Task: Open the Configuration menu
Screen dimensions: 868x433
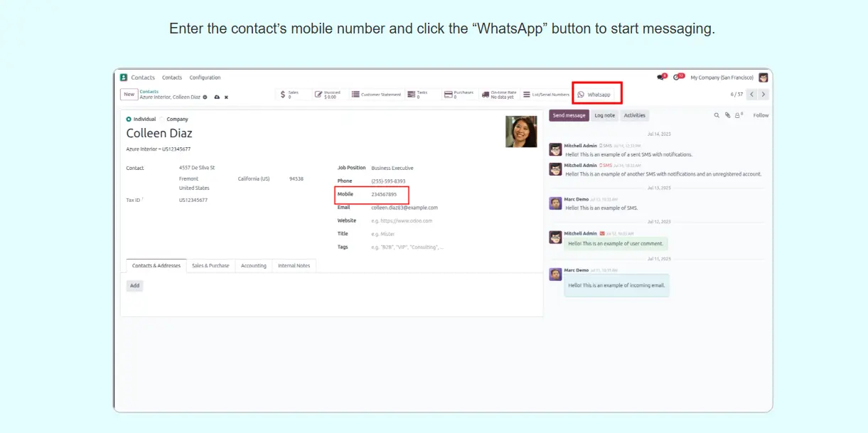Action: pos(205,77)
